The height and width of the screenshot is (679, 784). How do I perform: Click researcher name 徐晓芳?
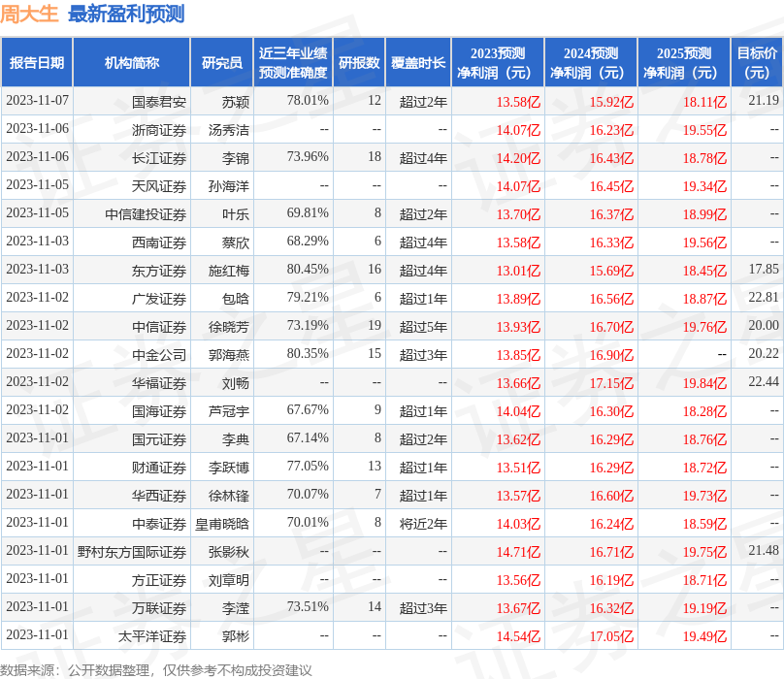pyautogui.click(x=229, y=327)
